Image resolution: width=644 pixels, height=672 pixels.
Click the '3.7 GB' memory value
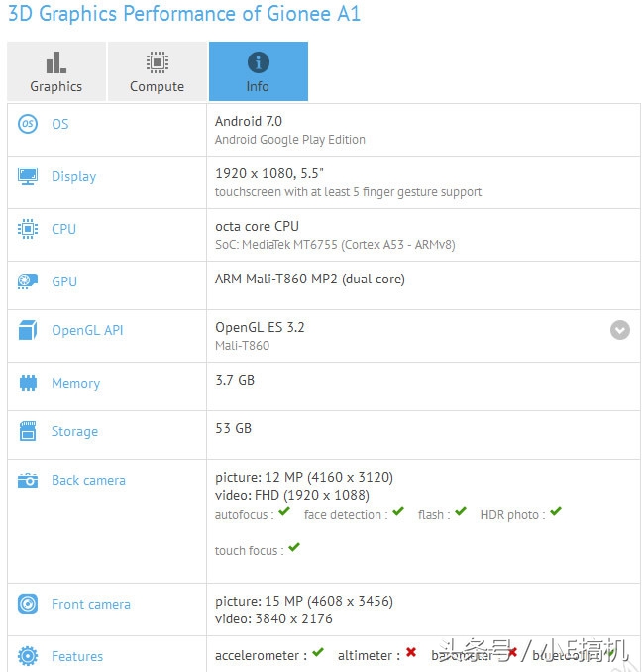235,380
